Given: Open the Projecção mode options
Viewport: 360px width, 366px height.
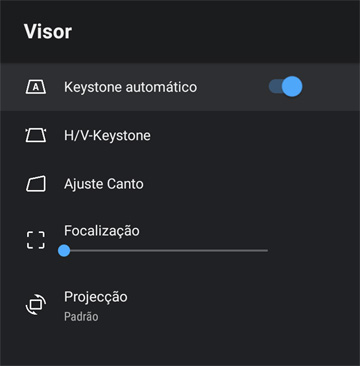Looking at the screenshot, I should point(180,305).
